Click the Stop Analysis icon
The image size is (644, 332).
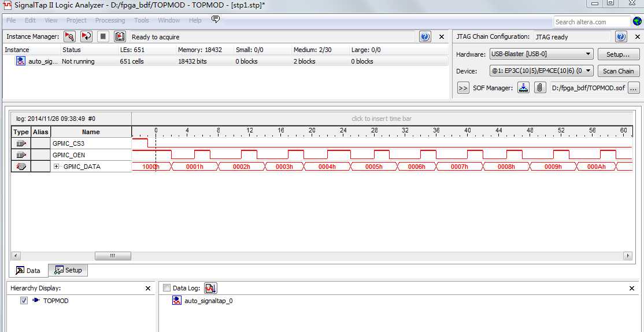tap(103, 36)
